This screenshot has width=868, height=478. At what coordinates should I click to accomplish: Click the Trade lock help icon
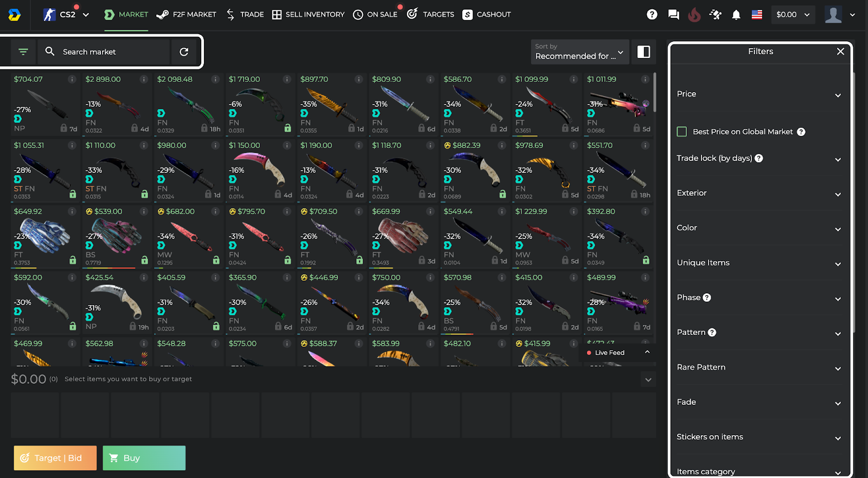pyautogui.click(x=759, y=158)
